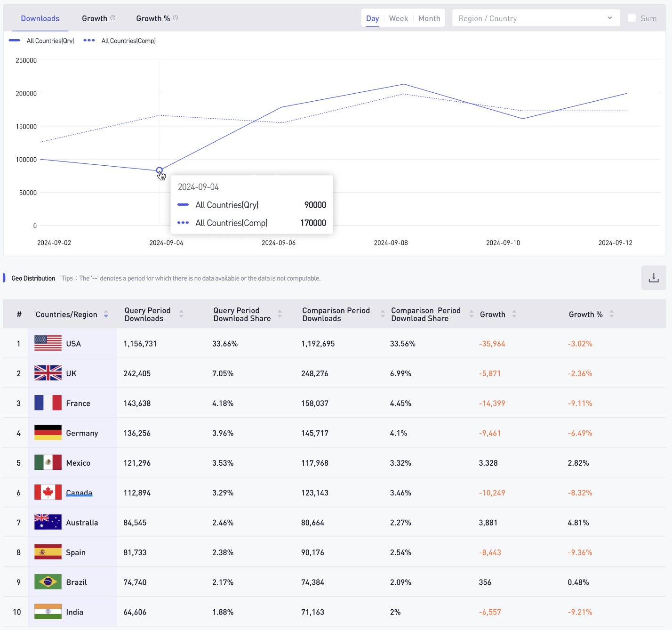The height and width of the screenshot is (630, 672).
Task: Switch to the Growth tab
Action: 95,18
